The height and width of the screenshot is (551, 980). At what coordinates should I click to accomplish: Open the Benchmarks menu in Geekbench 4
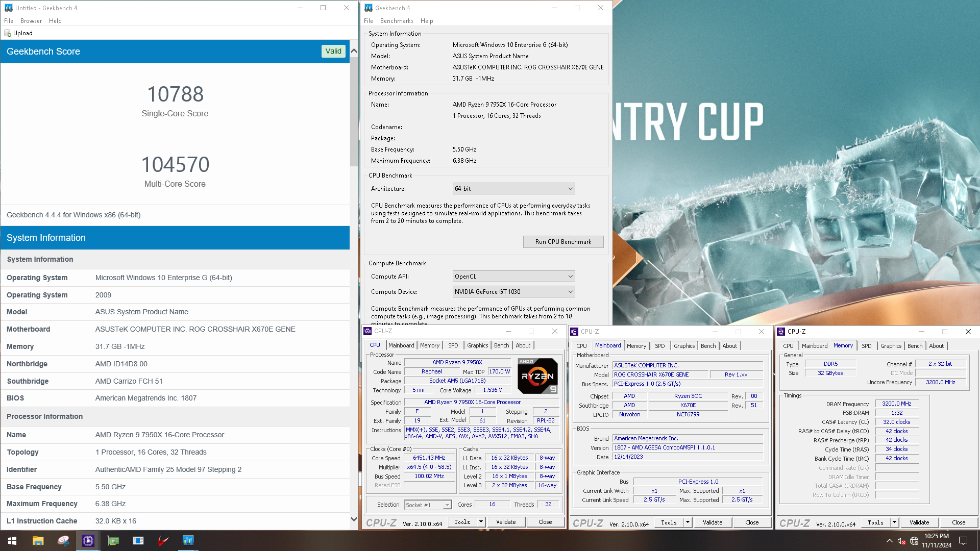click(x=397, y=21)
